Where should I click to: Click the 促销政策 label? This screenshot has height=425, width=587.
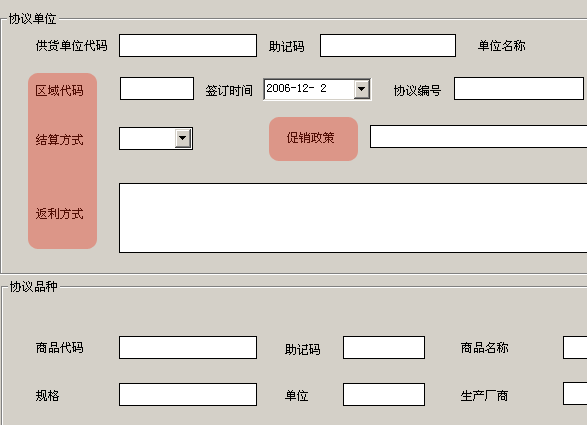pos(310,138)
